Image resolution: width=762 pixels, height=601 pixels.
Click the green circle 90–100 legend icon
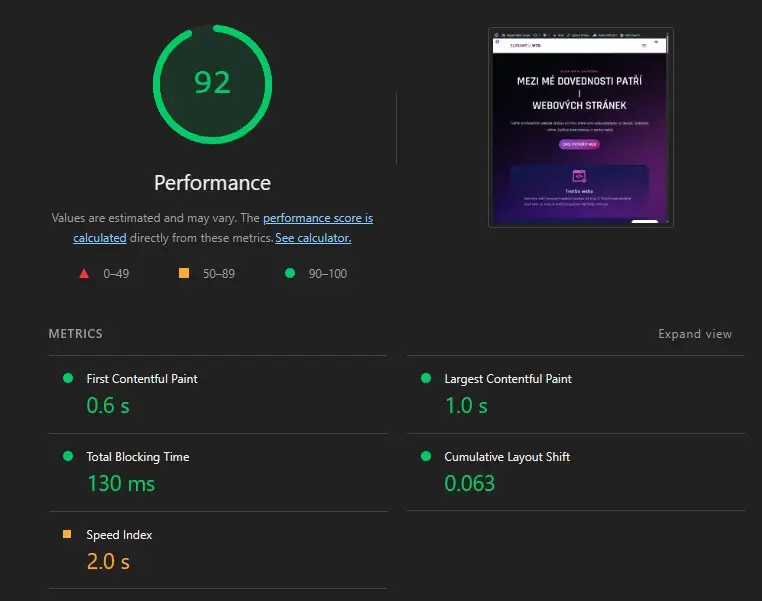pos(290,273)
